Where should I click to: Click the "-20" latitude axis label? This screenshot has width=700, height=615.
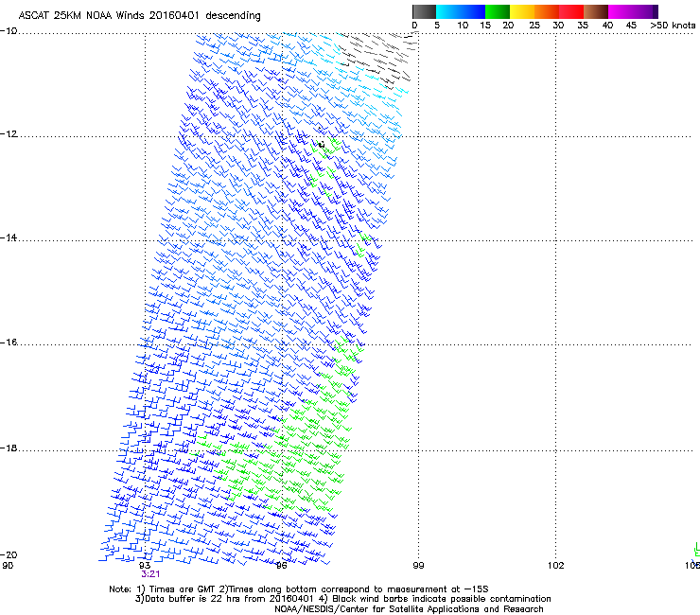[9, 554]
